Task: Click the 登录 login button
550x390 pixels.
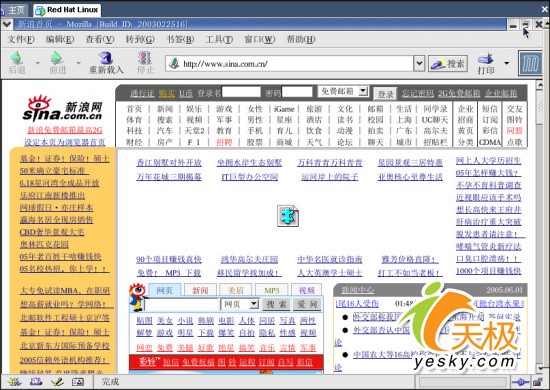Action: (385, 94)
